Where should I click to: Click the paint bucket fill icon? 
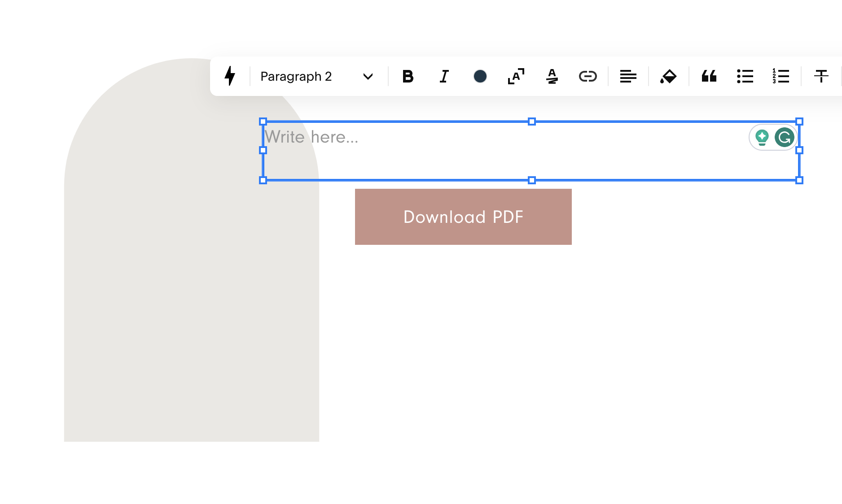[x=668, y=76]
